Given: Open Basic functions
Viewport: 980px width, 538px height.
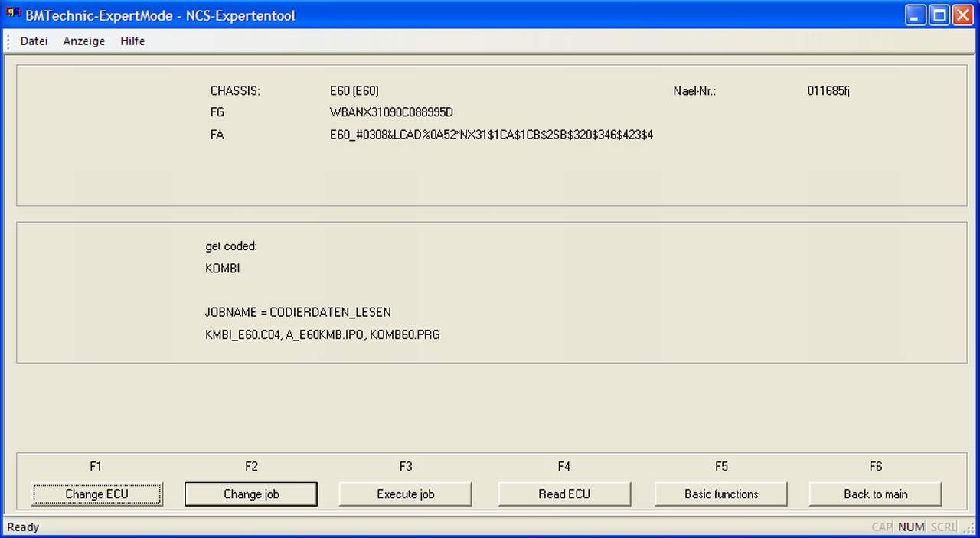Looking at the screenshot, I should click(721, 494).
